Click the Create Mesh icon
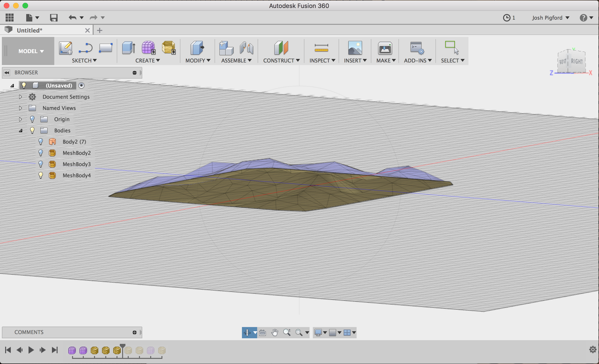 pyautogui.click(x=168, y=48)
